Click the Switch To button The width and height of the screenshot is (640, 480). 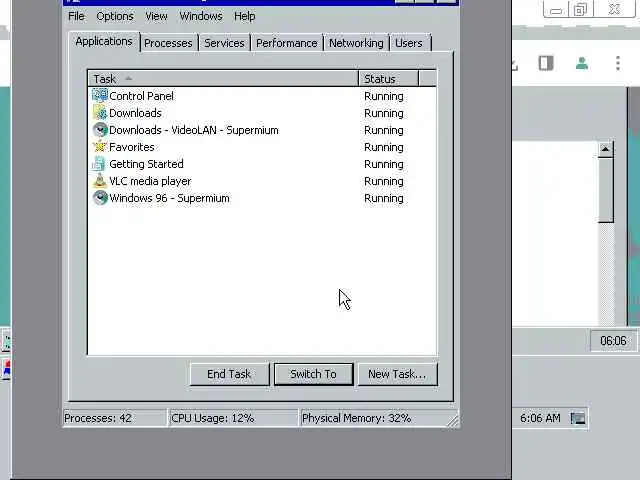point(313,374)
